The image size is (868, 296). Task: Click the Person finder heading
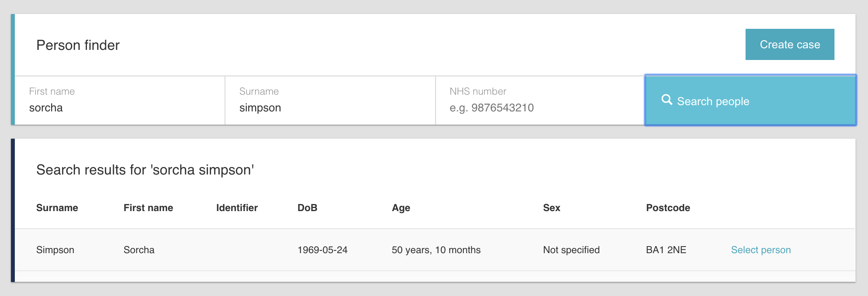[x=78, y=45]
